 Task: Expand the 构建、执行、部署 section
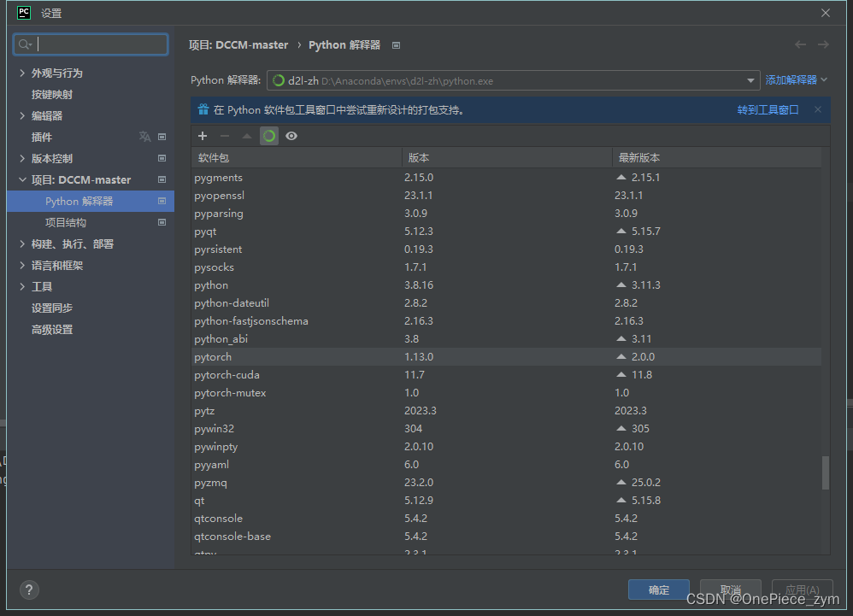click(x=22, y=243)
